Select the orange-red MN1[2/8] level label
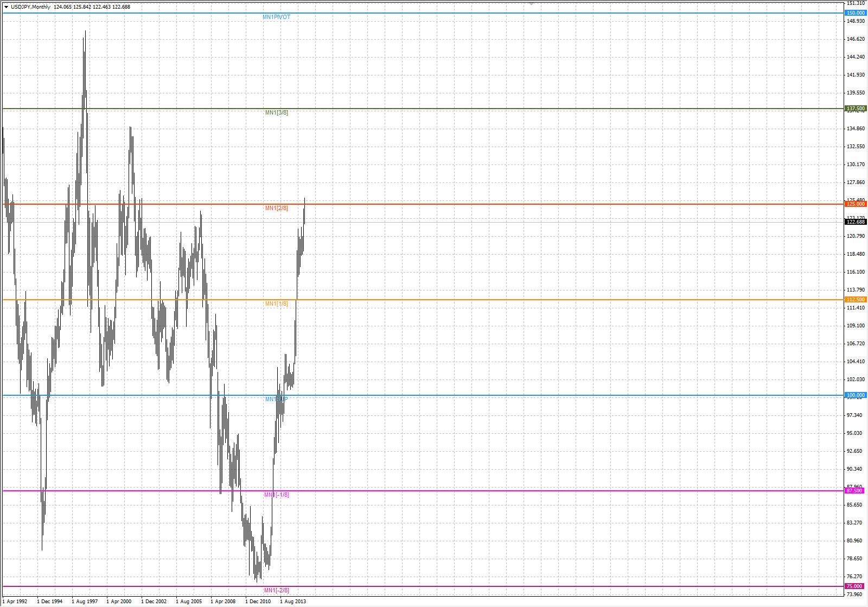868x607 pixels. coord(276,208)
